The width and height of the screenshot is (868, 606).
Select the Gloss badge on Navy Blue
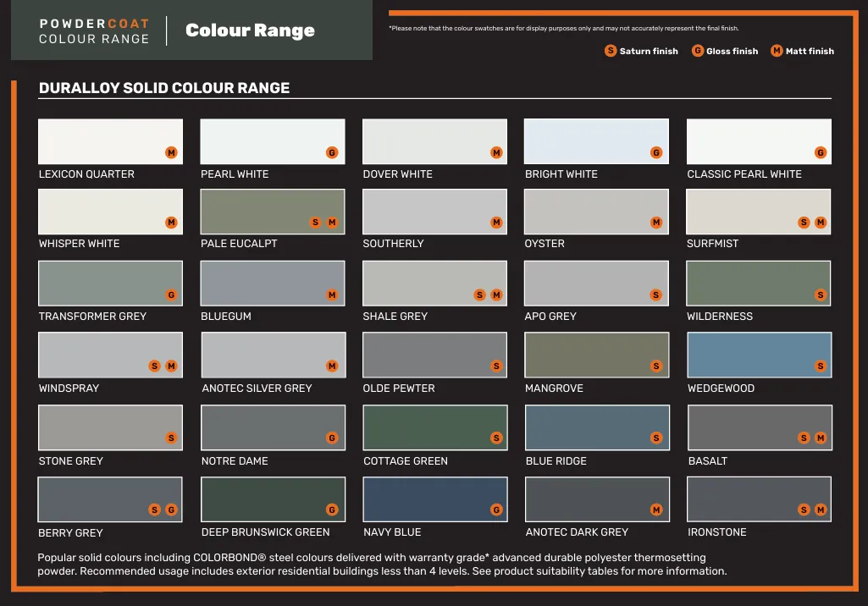tap(496, 510)
